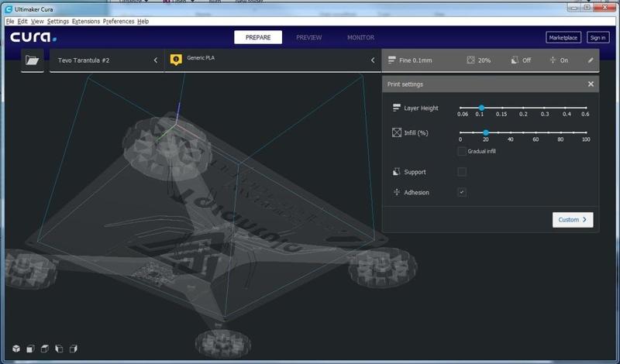Screen dimensions: 620x364
Task: Switch to the PREPARE stage
Action: (258, 37)
